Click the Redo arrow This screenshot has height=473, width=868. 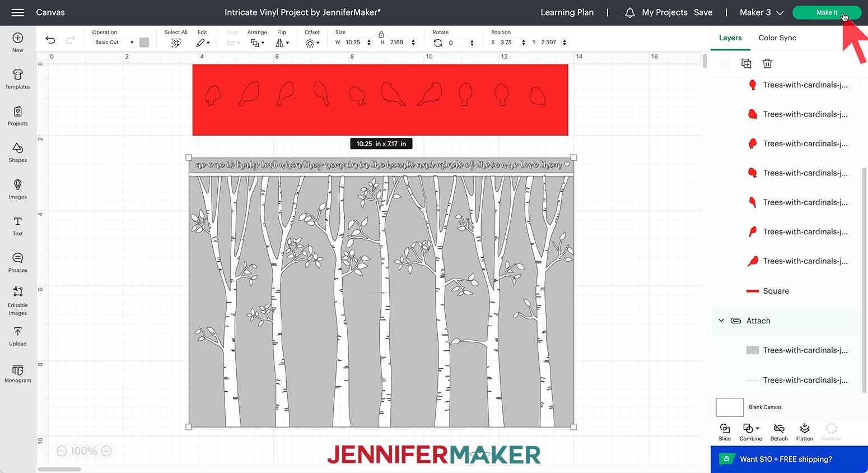(x=70, y=40)
